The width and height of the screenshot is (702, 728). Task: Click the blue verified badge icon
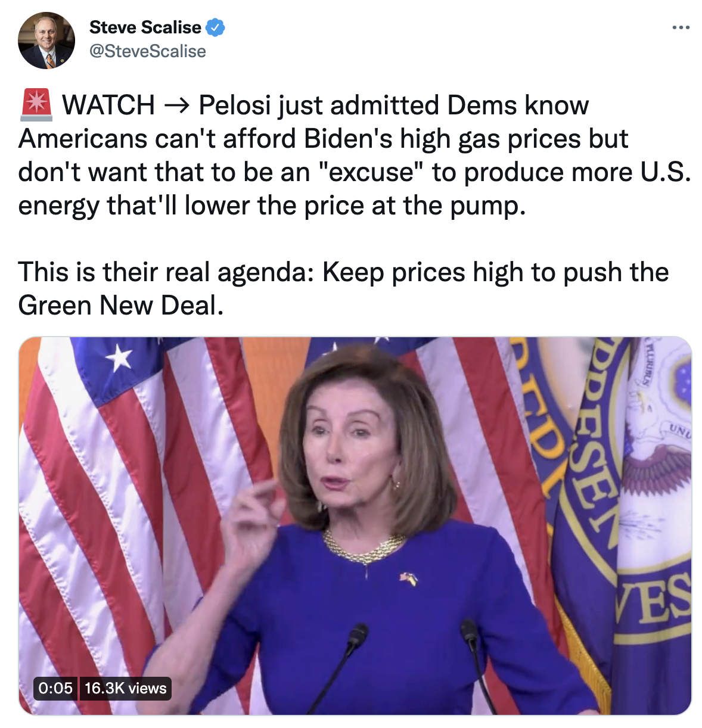[215, 27]
